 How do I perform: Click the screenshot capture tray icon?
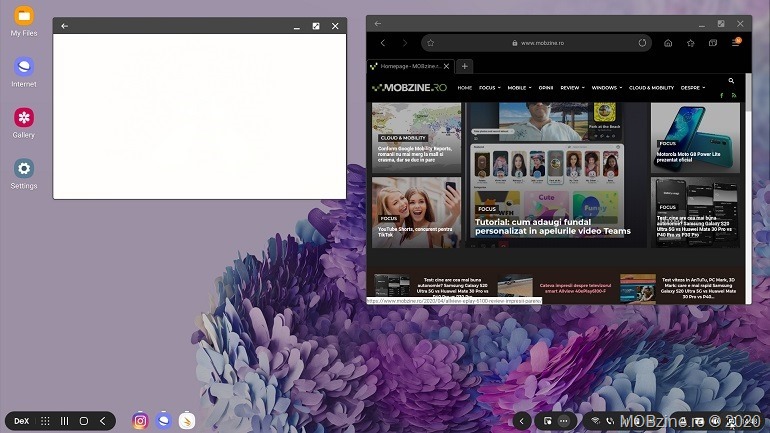[548, 421]
